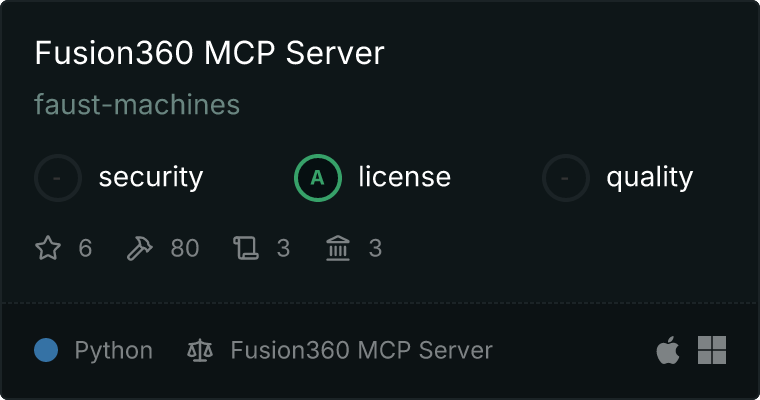Click the star icon
760x400 pixels.
click(x=48, y=248)
